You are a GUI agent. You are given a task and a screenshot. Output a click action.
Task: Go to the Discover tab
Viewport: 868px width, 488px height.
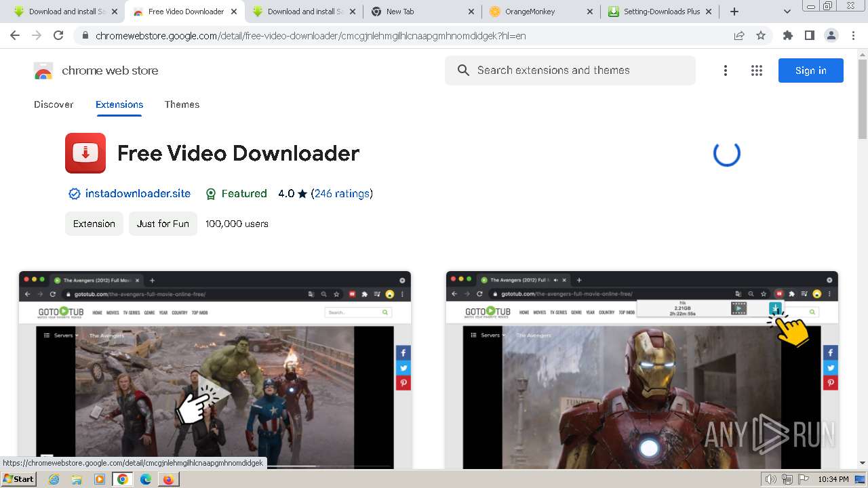[x=54, y=104]
